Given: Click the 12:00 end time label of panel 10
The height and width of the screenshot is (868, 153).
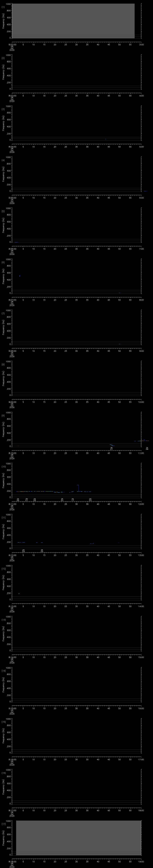Looking at the screenshot, I should coord(141,504).
